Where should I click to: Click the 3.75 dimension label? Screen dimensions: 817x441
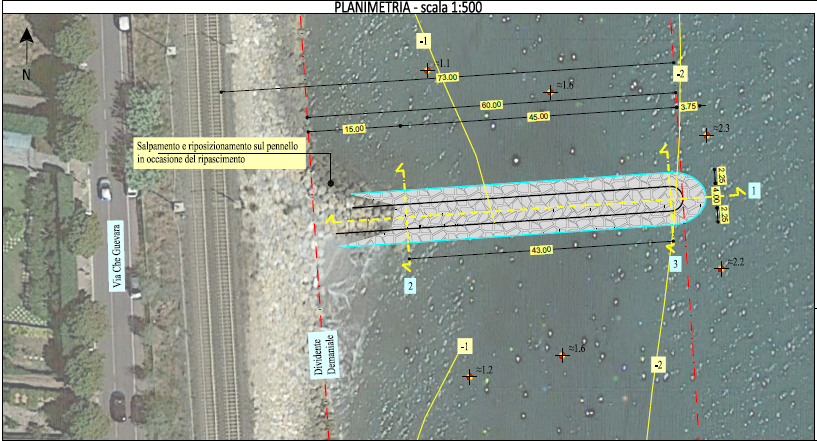pos(687,106)
